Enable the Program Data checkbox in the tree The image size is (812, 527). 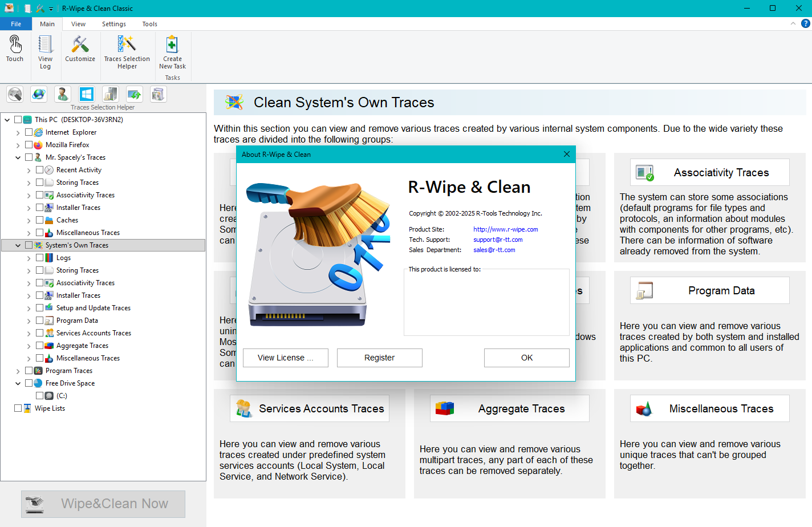pos(39,321)
